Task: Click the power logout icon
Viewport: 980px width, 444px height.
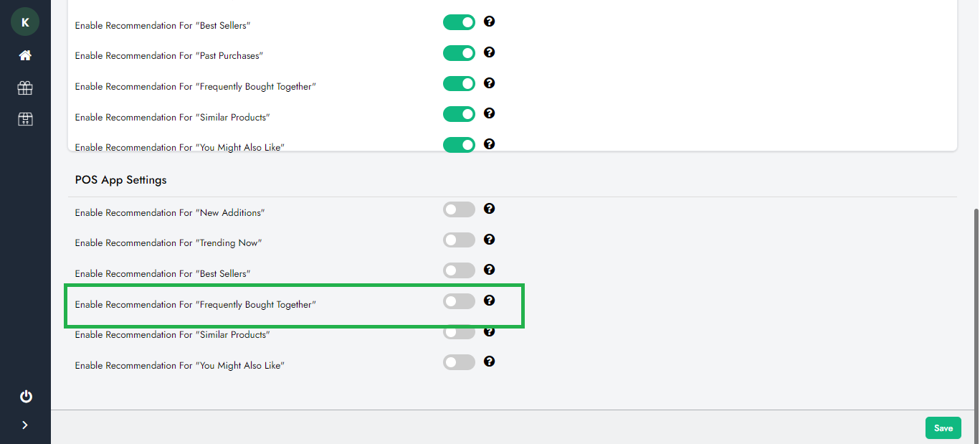Action: tap(26, 397)
